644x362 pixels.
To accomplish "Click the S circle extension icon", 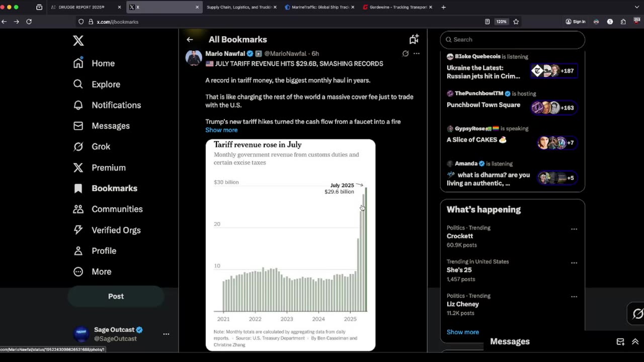I will [610, 22].
